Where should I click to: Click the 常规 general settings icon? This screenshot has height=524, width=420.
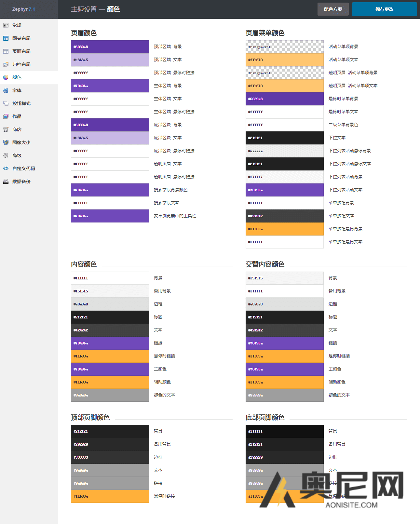tap(6, 25)
